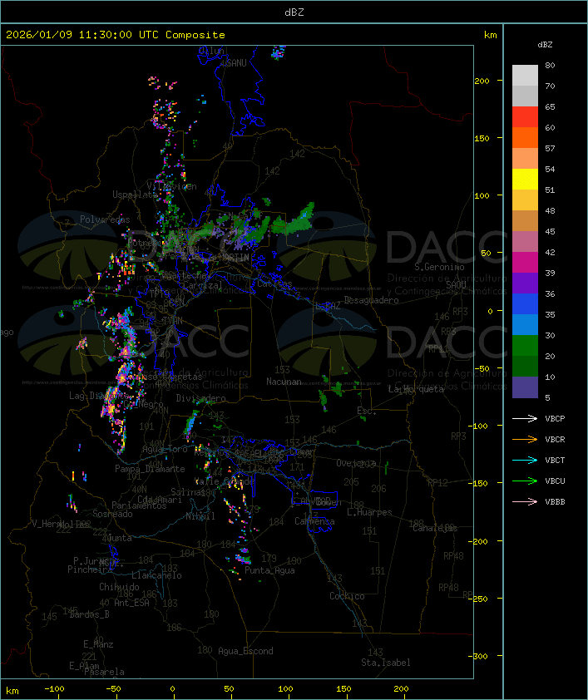The width and height of the screenshot is (588, 700).
Task: Click the white VBCP arrow icon
Action: pyautogui.click(x=524, y=419)
